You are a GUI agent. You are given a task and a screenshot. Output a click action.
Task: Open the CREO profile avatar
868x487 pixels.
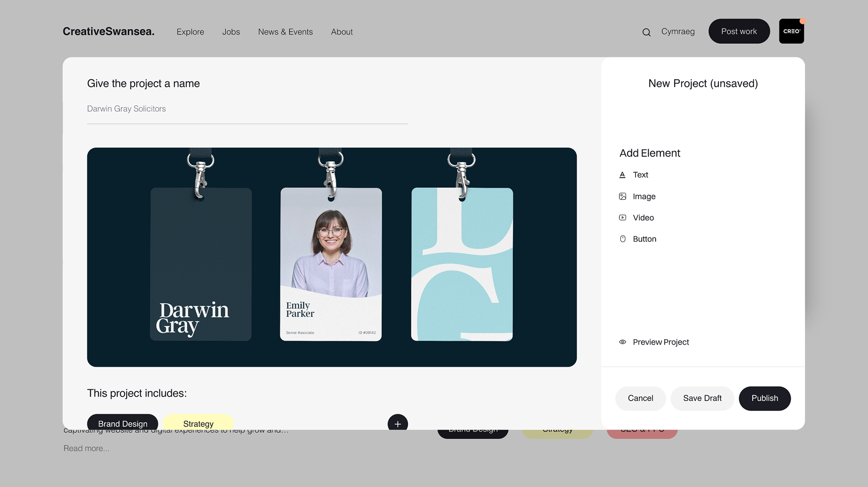pyautogui.click(x=791, y=31)
